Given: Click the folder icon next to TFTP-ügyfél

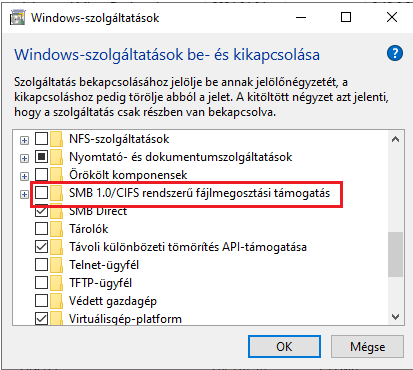Looking at the screenshot, I should (x=57, y=283).
